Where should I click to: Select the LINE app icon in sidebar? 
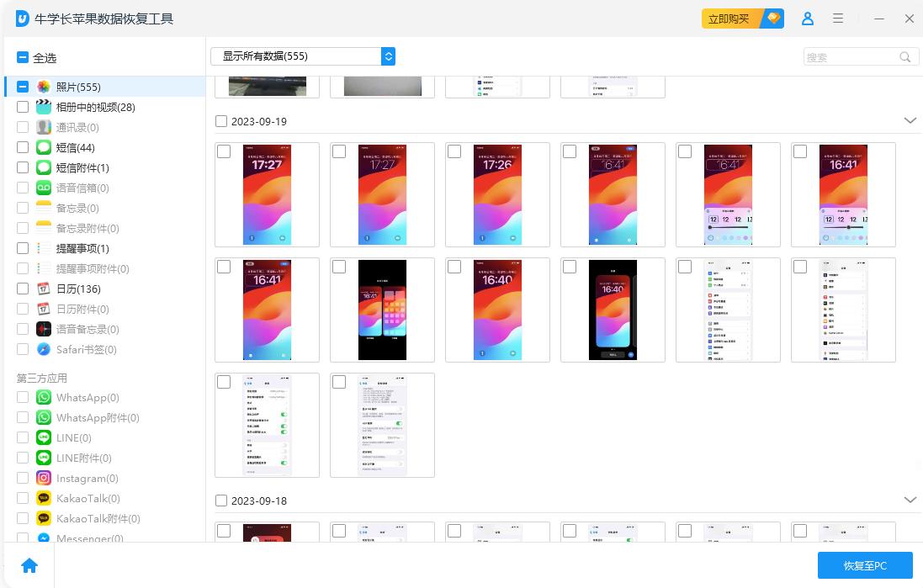[43, 437]
